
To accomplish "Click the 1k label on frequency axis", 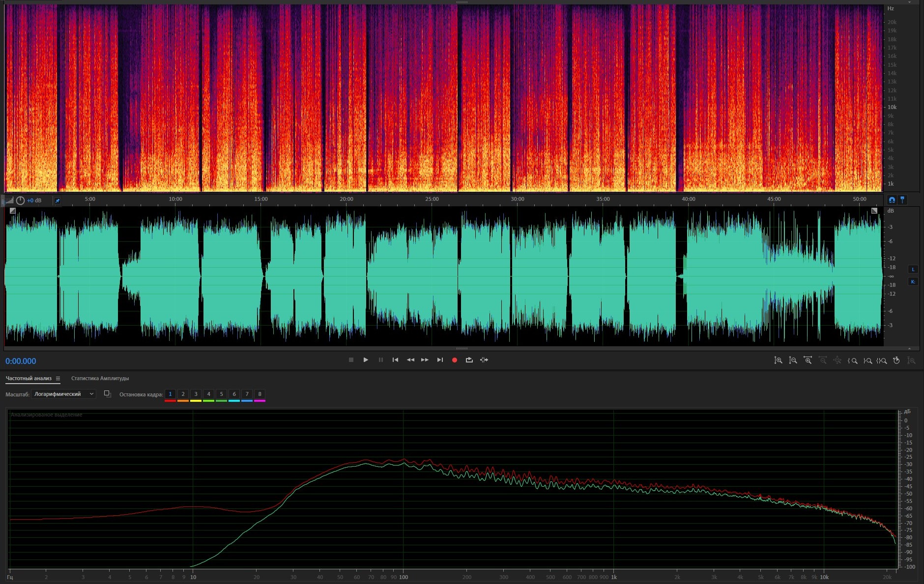I will click(x=614, y=577).
